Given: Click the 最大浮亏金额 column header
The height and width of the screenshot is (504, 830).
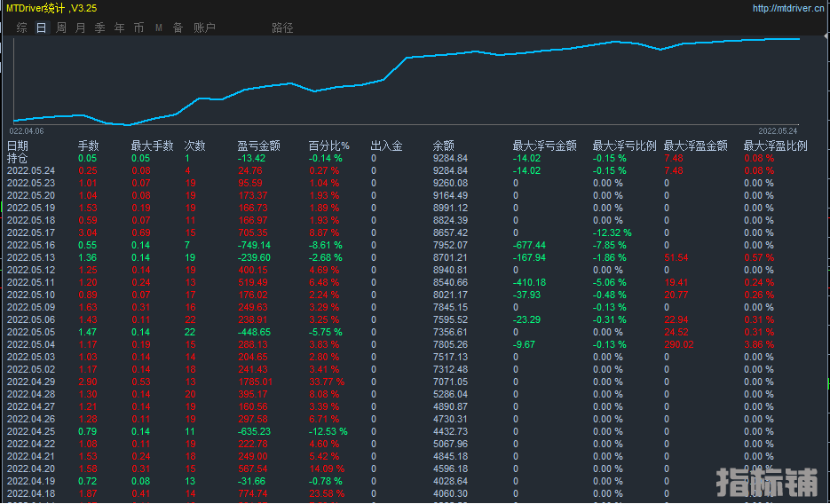Looking at the screenshot, I should point(545,146).
